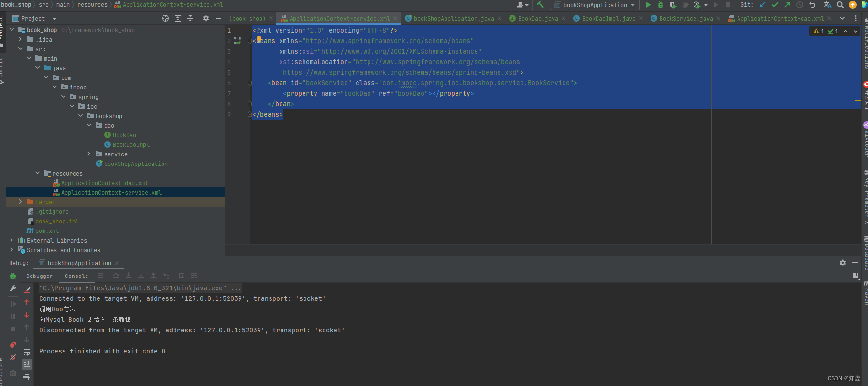Select pom.xml in project tree
This screenshot has width=868, height=386.
(47, 231)
